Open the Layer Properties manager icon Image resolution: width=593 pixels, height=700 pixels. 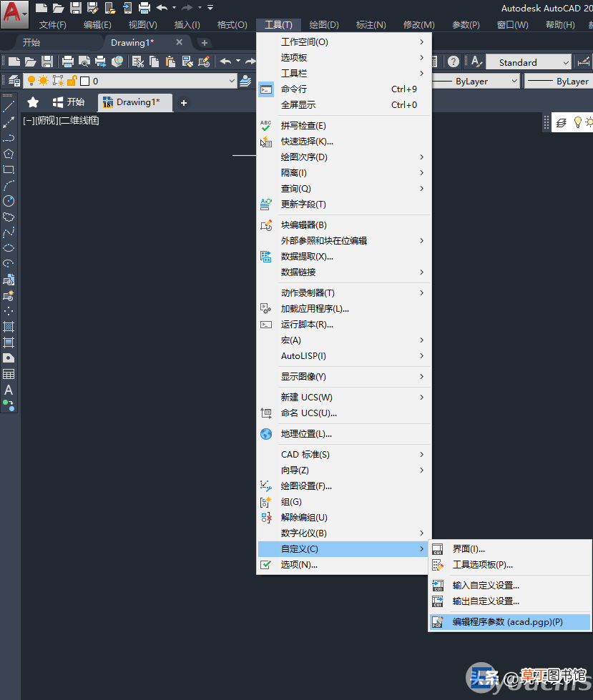coord(14,81)
